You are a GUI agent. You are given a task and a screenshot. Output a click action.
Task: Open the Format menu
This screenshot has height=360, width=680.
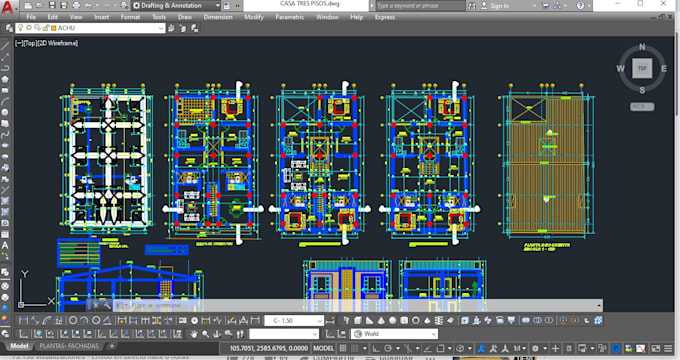coord(131,17)
